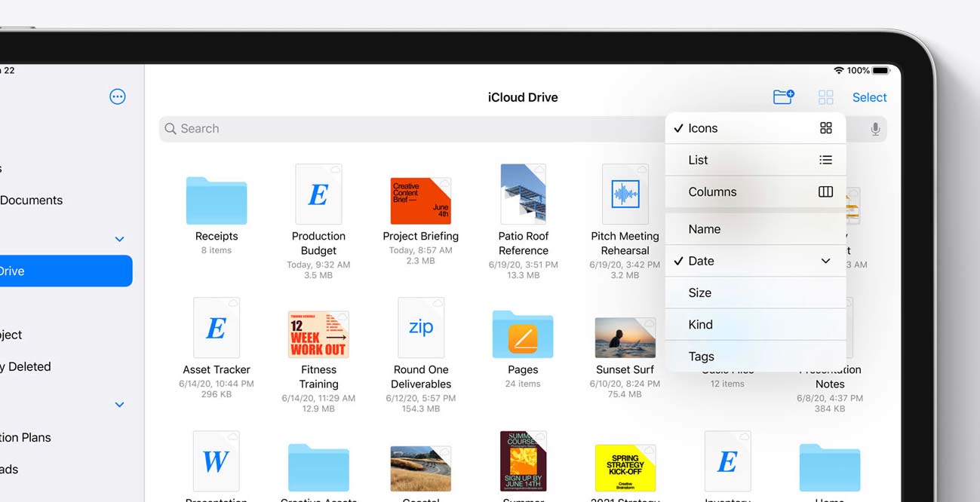980x502 pixels.
Task: Switch to Columns view
Action: 755,191
